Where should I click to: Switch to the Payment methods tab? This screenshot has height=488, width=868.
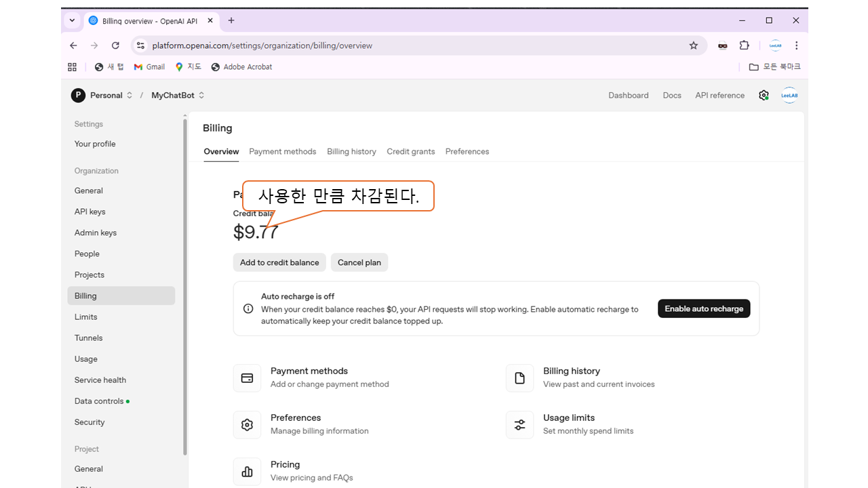point(282,151)
